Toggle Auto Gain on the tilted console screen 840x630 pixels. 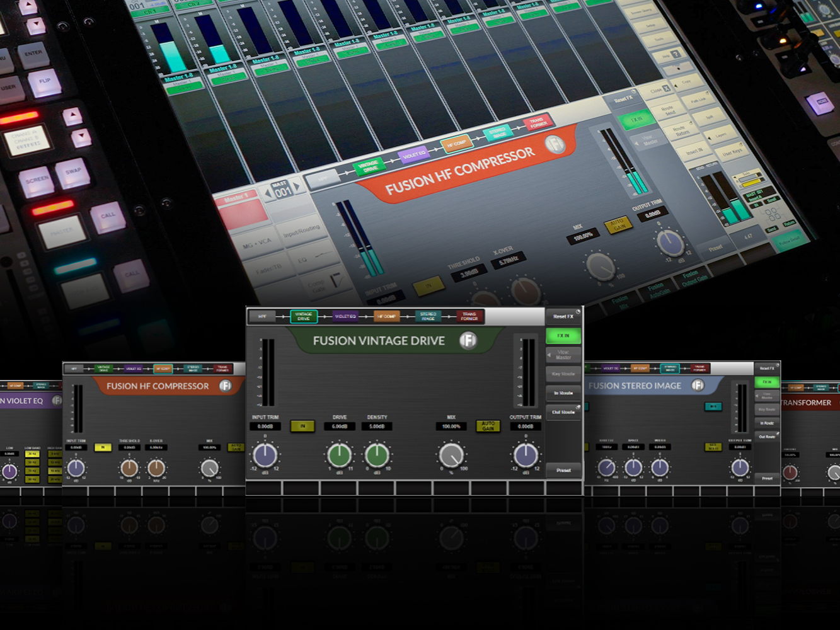point(619,225)
